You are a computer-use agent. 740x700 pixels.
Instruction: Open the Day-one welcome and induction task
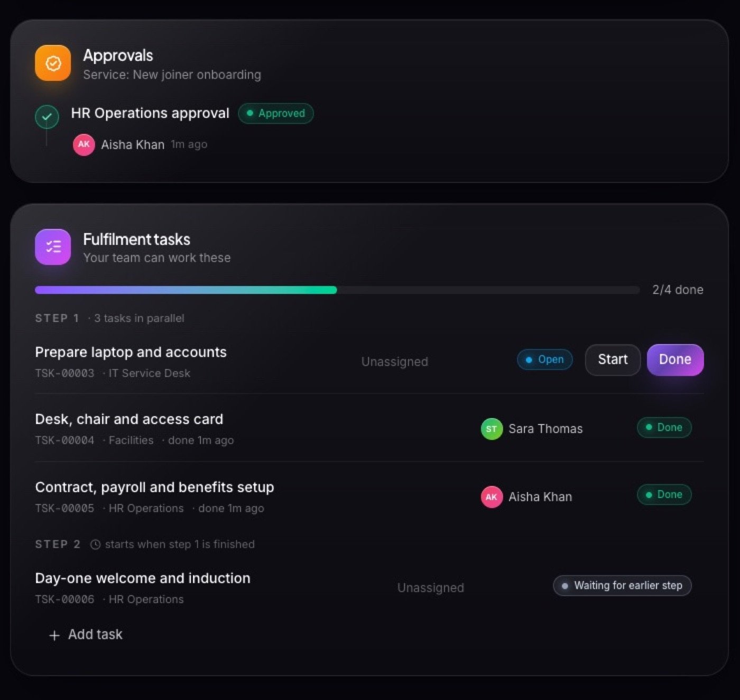pos(143,578)
